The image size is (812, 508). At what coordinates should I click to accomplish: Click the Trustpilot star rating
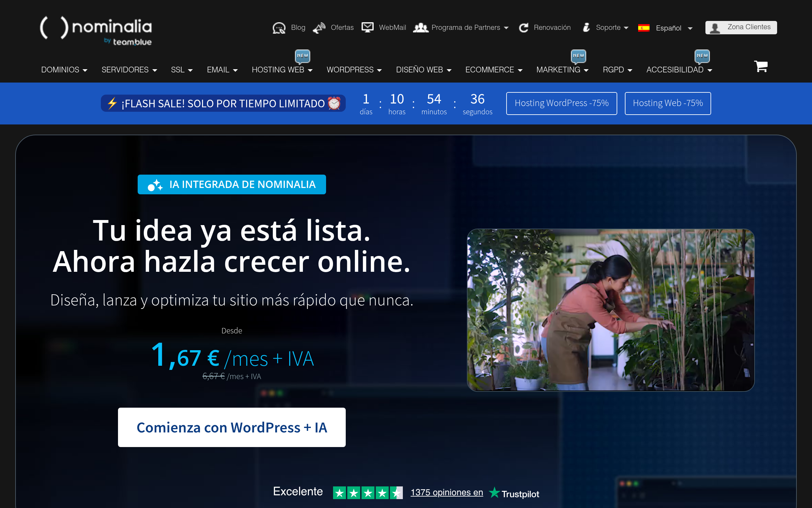tap(368, 493)
